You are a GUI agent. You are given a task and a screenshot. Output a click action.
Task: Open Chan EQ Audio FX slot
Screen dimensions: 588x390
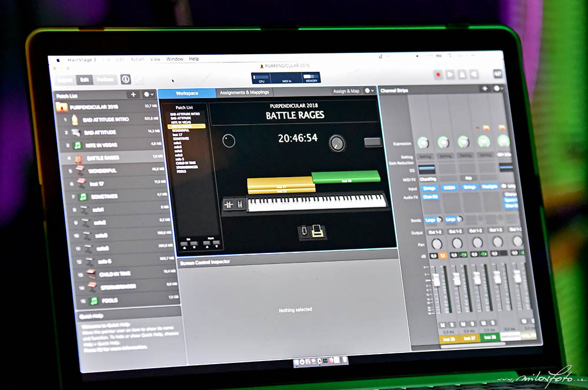[430, 196]
